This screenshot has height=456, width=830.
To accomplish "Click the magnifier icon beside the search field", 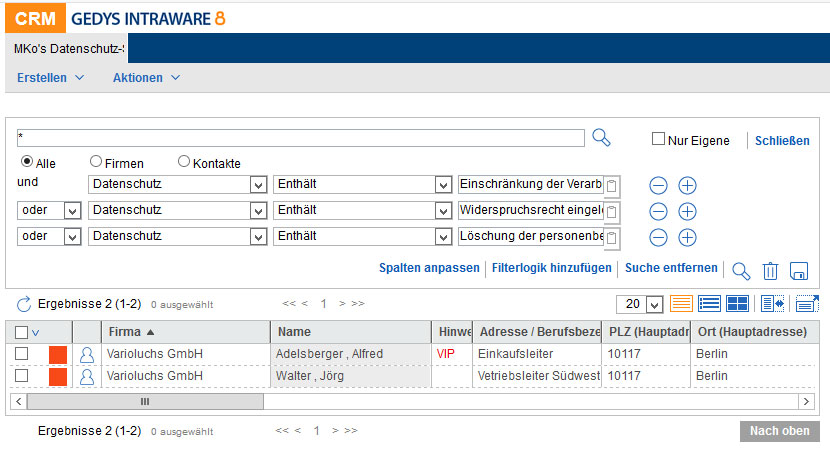I will tap(601, 138).
